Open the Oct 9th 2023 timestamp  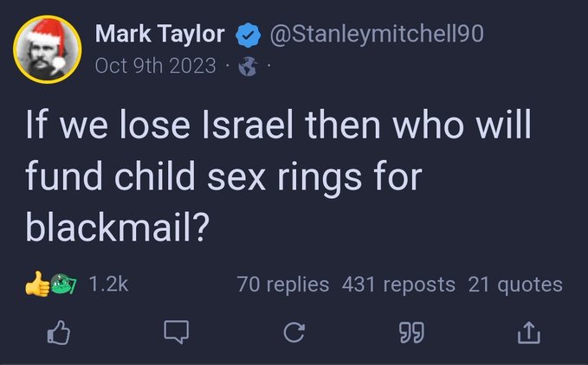[x=155, y=66]
